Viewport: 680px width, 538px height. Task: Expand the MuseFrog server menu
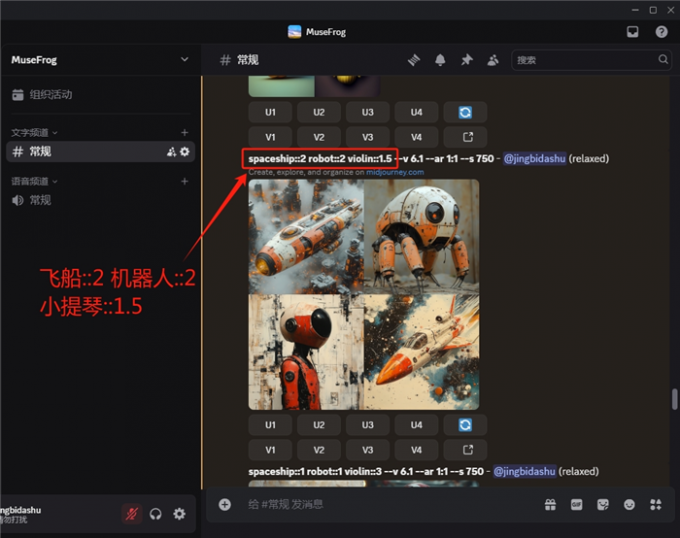(x=185, y=59)
